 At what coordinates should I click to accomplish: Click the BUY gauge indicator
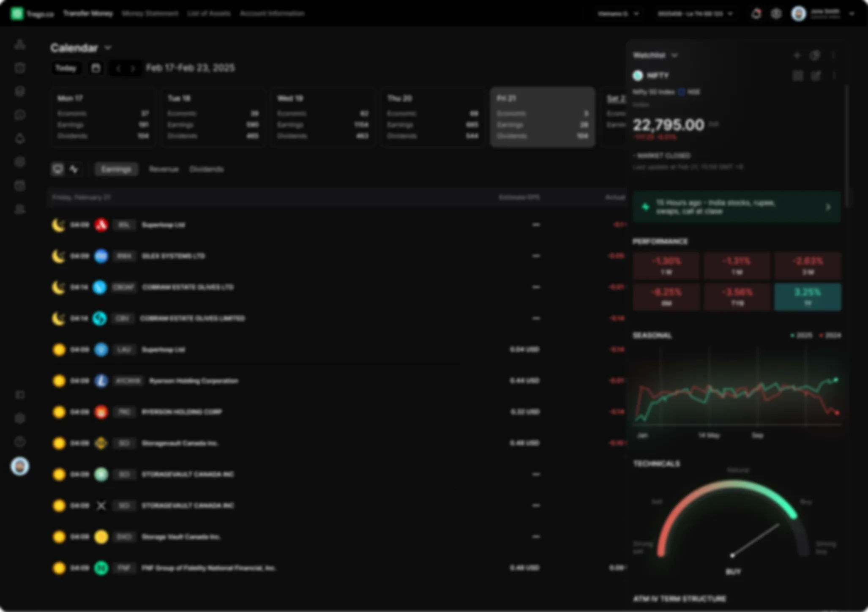point(734,571)
